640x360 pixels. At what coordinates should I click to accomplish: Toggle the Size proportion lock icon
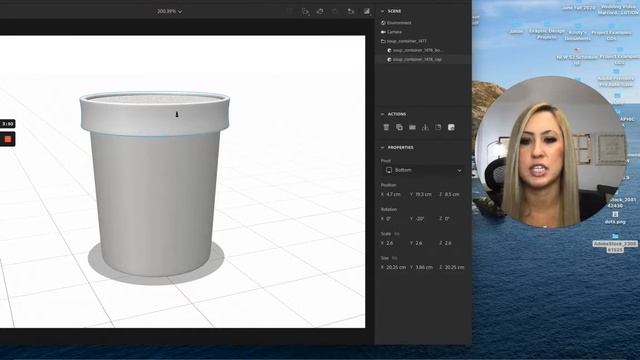(395, 258)
